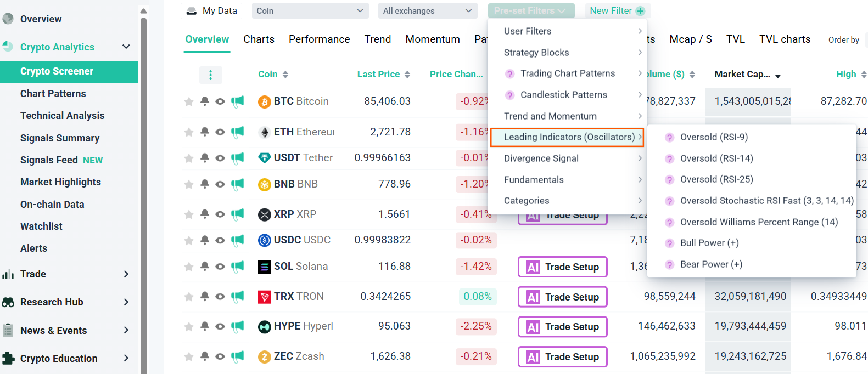Image resolution: width=868 pixels, height=374 pixels.
Task: Open three-dot column options menu
Action: [x=210, y=75]
